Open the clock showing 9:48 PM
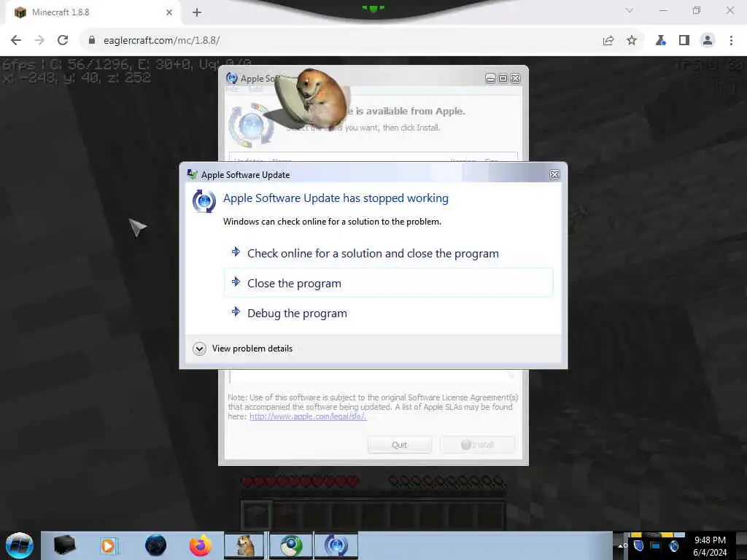The image size is (747, 560). (710, 546)
